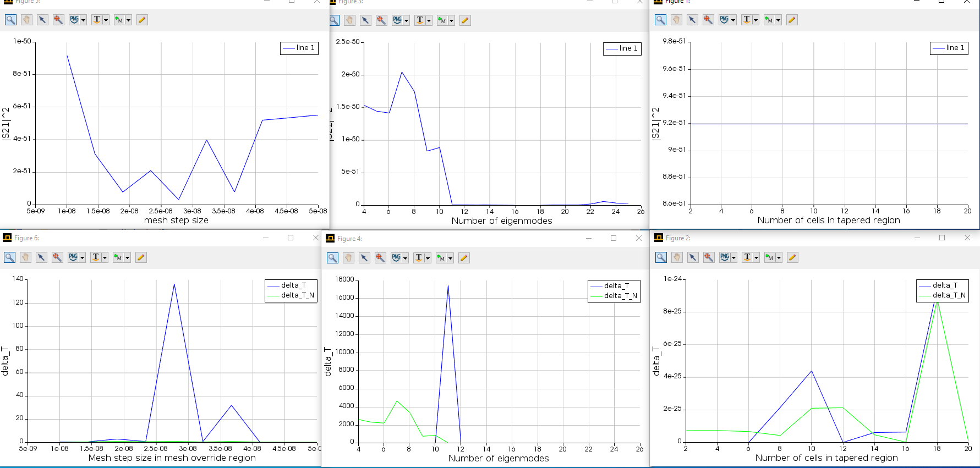Click the text T tool in the top eigenmodes plot window
The image size is (980, 468).
pyautogui.click(x=420, y=20)
